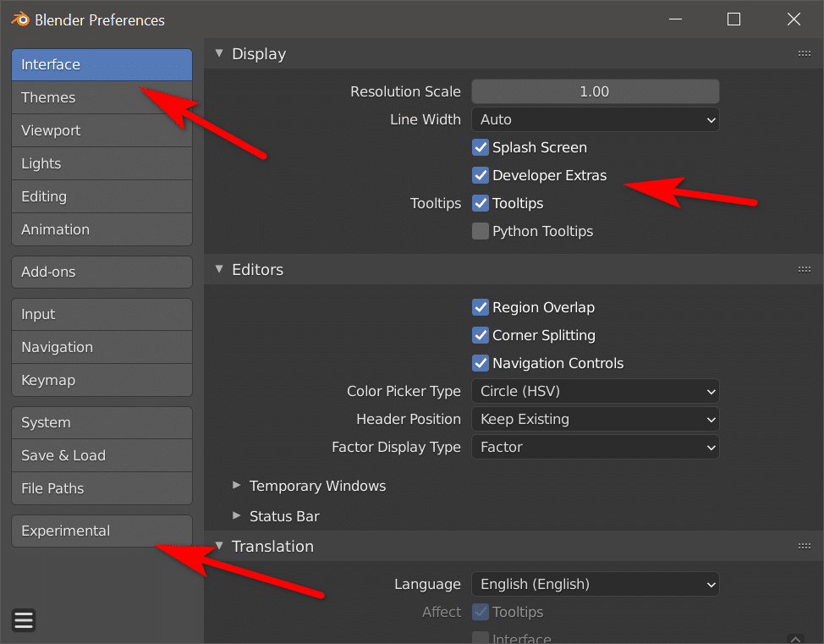Close the Blender Preferences window
The height and width of the screenshot is (644, 824).
pos(794,19)
